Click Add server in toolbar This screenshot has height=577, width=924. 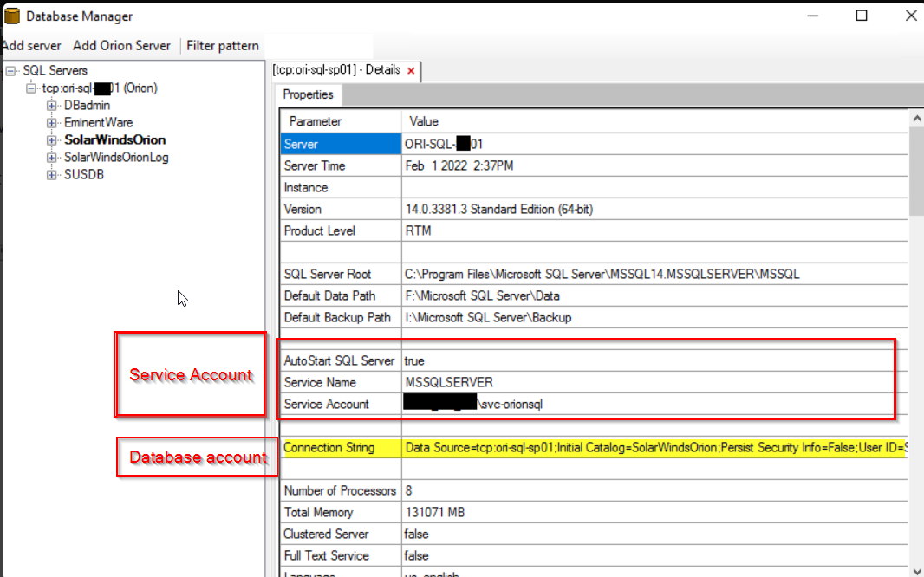[x=31, y=45]
